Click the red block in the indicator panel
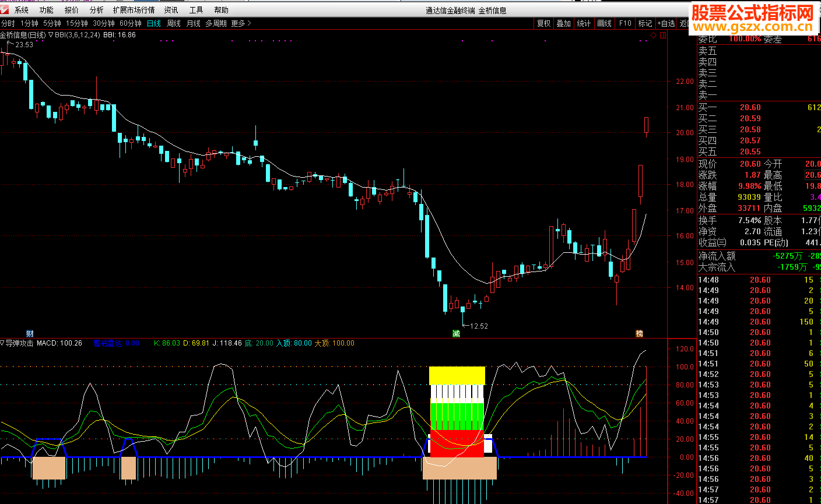 tap(457, 443)
